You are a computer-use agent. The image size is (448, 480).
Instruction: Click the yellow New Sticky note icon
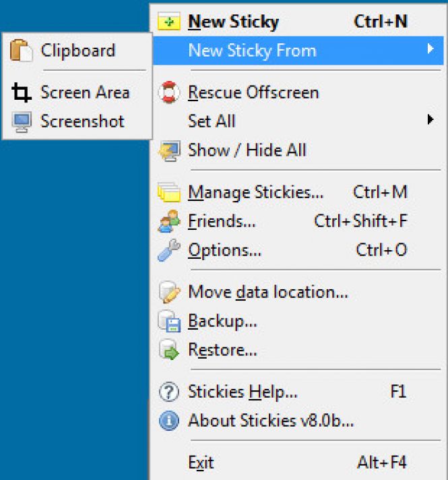pos(169,22)
